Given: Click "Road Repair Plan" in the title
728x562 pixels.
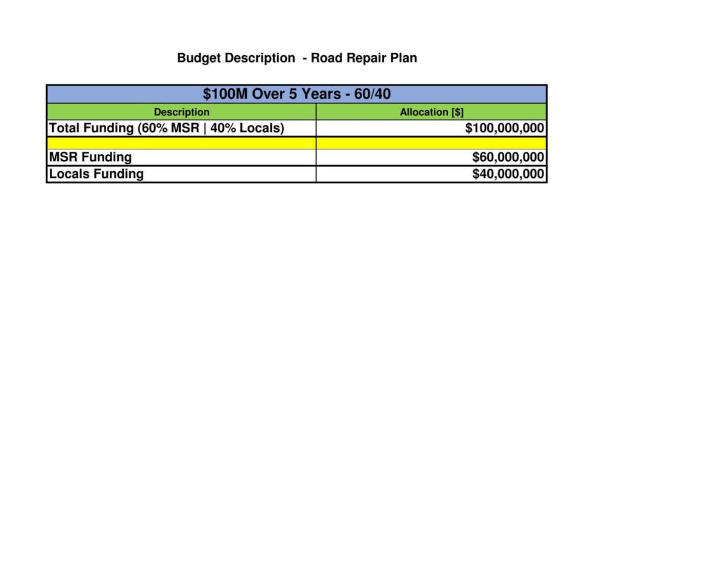Looking at the screenshot, I should click(x=364, y=58).
